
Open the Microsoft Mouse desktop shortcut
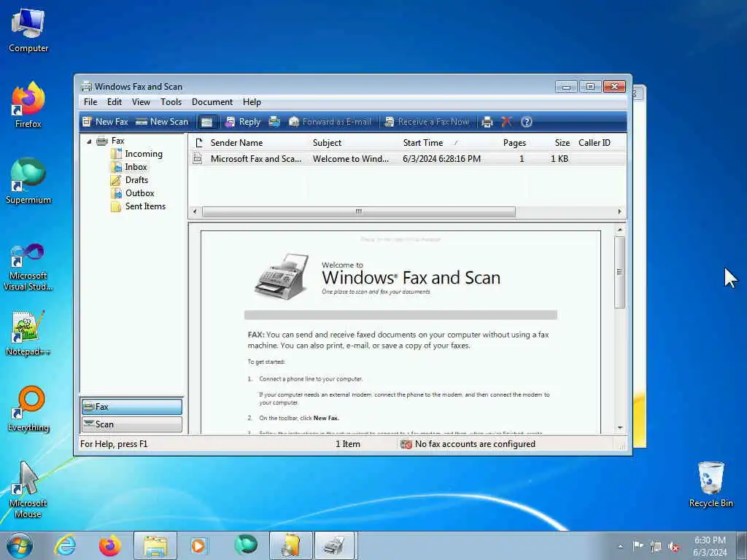click(x=28, y=490)
